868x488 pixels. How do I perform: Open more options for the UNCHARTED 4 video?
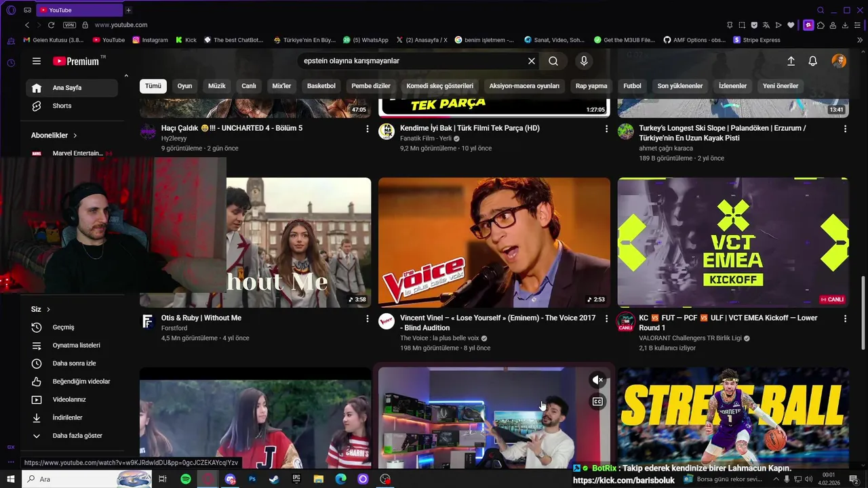point(368,129)
